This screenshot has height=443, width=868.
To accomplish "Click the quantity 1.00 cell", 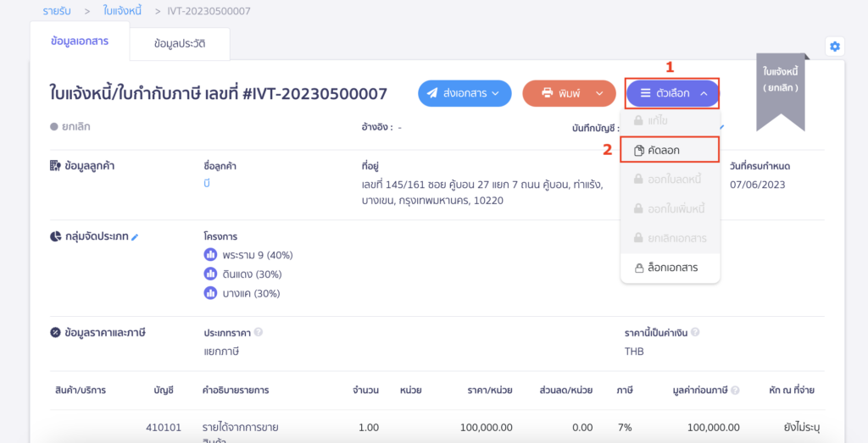I will tap(369, 427).
